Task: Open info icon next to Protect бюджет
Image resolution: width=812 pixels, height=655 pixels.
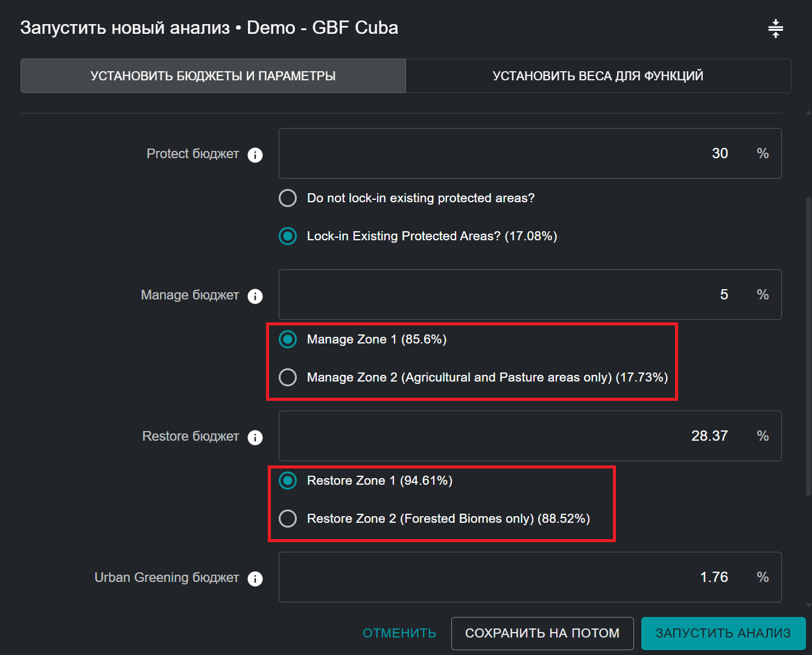Action: pos(255,155)
